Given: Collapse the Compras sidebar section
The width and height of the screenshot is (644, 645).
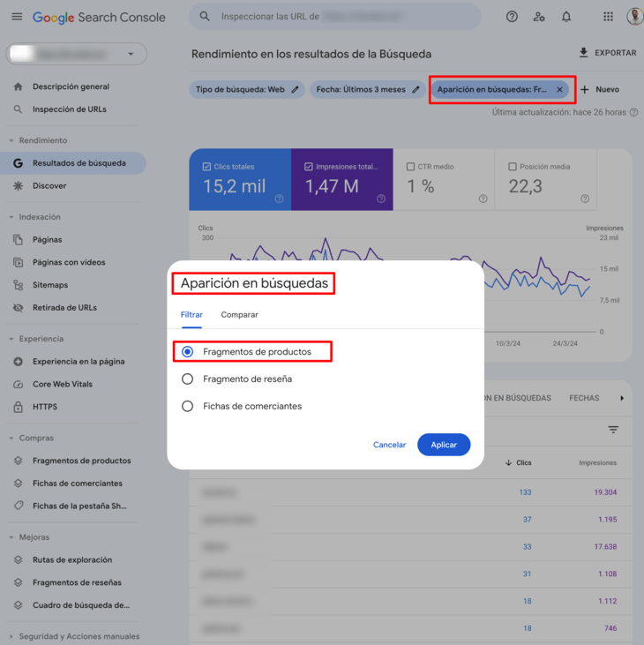Looking at the screenshot, I should pos(11,439).
